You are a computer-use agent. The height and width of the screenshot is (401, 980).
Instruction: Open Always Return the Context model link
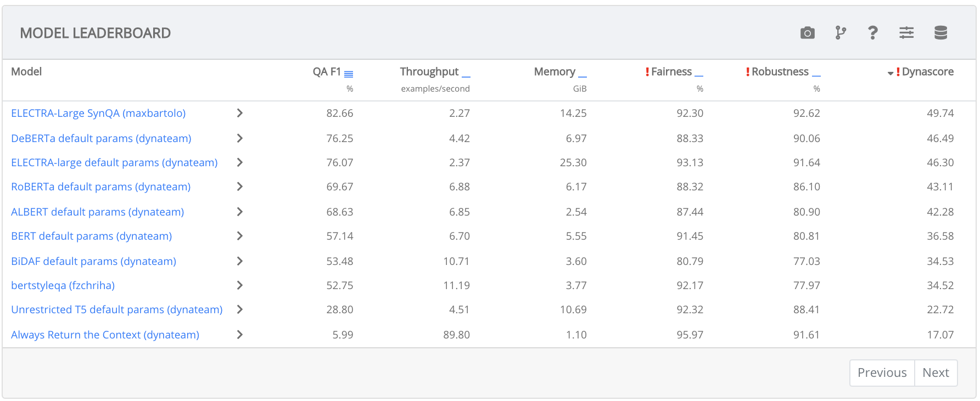pos(105,335)
